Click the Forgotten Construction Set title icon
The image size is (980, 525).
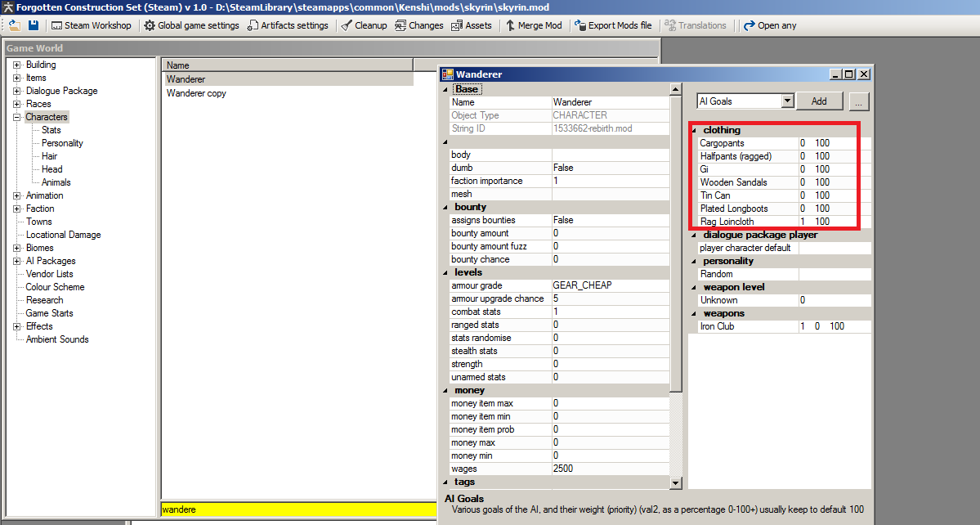pos(7,7)
